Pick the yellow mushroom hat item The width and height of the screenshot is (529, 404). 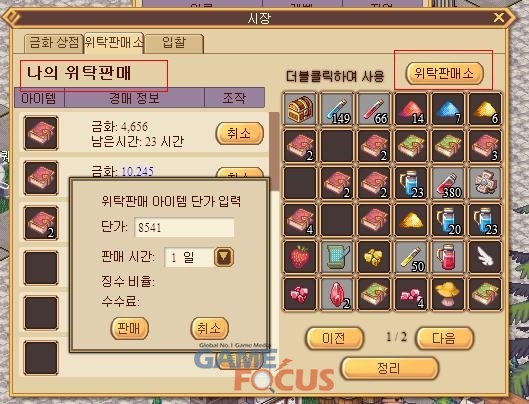[x=448, y=294]
